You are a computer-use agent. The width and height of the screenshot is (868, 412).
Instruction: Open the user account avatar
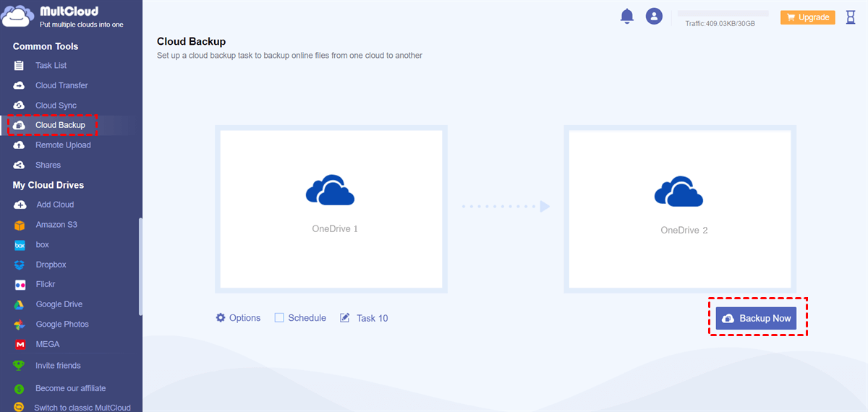654,16
